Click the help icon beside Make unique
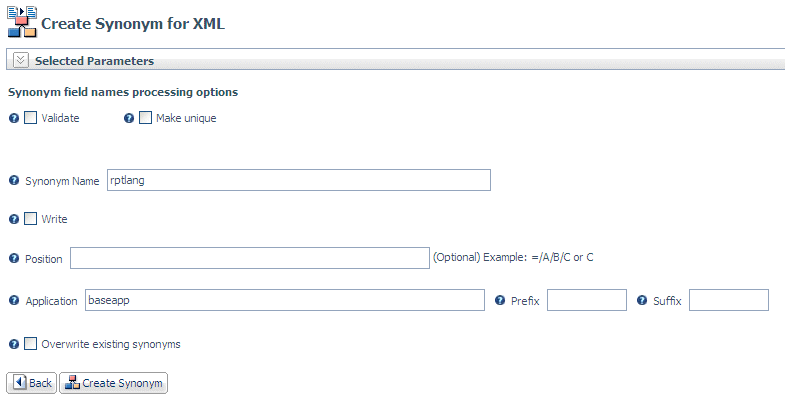Image resolution: width=785 pixels, height=404 pixels. [129, 119]
